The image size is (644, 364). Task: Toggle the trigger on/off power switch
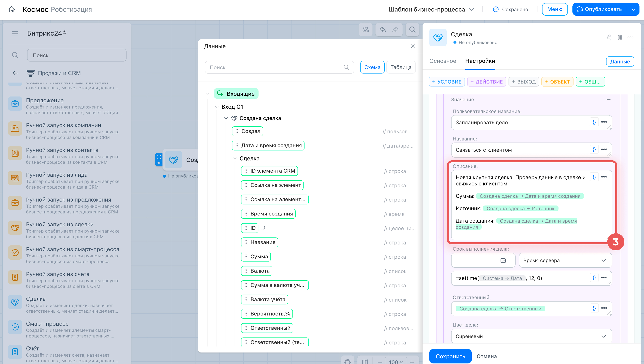(x=159, y=160)
